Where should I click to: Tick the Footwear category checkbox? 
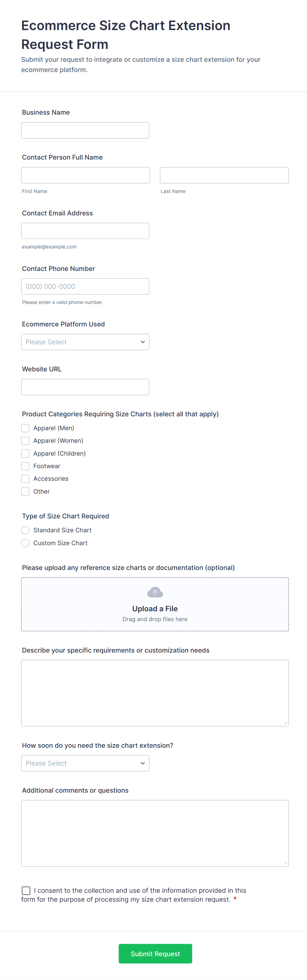point(25,466)
